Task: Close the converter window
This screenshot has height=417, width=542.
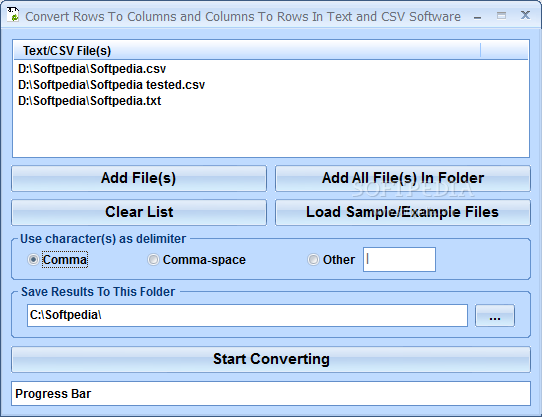Action: pyautogui.click(x=525, y=15)
